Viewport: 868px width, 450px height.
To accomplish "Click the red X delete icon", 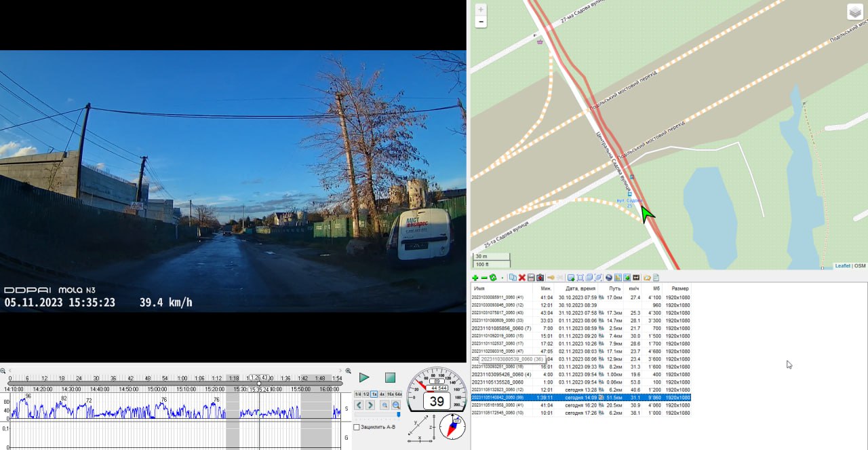I will [522, 278].
